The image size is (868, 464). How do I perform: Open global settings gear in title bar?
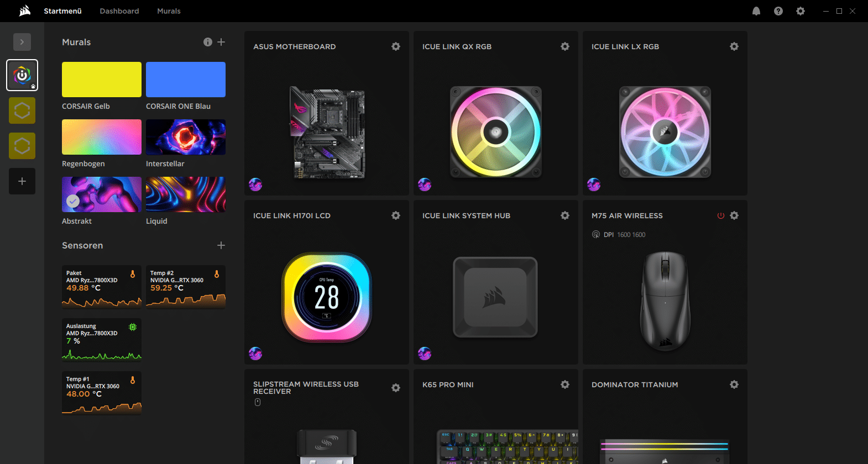pos(801,11)
